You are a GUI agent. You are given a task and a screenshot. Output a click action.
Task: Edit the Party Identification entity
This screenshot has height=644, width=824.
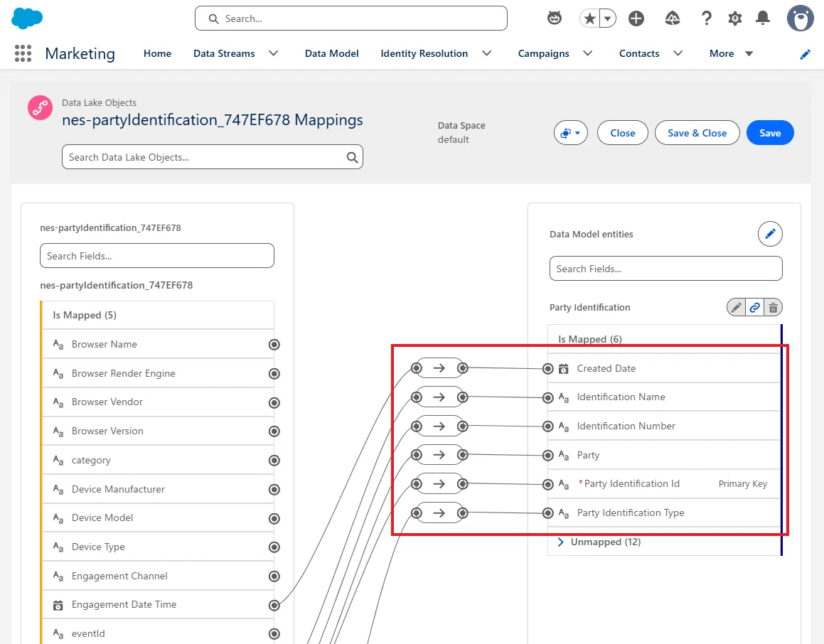(x=737, y=307)
